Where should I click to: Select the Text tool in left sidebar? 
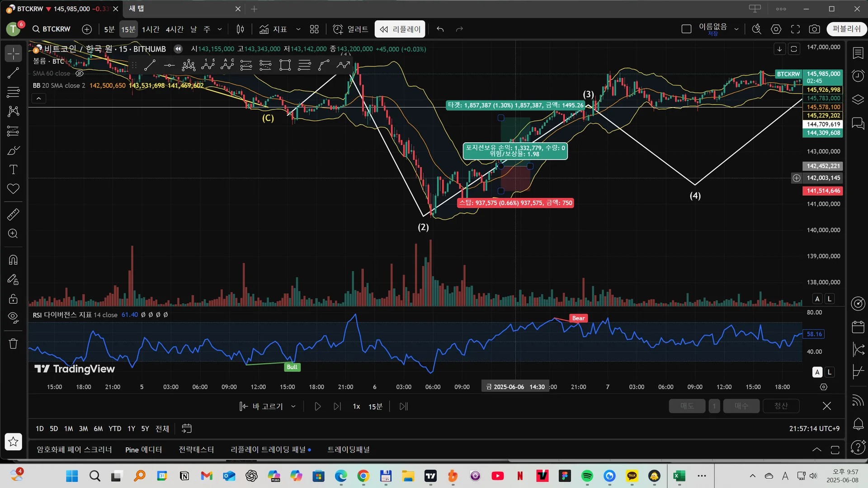(x=13, y=169)
